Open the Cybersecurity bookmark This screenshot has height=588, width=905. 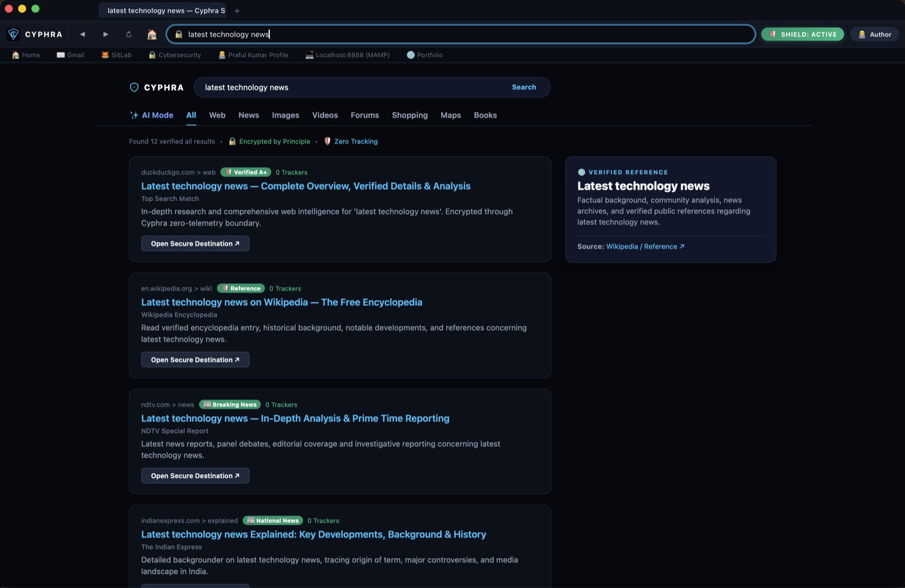175,55
